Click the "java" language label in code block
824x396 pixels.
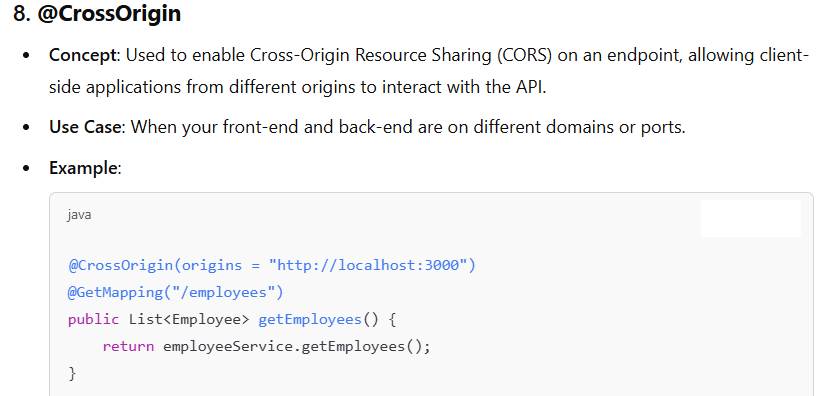79,215
